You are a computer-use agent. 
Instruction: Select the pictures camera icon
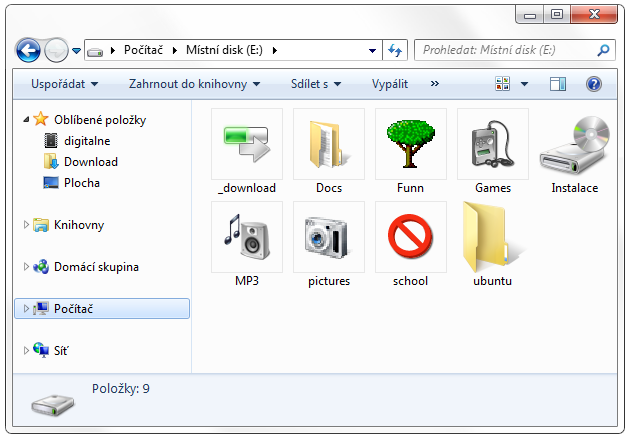329,237
